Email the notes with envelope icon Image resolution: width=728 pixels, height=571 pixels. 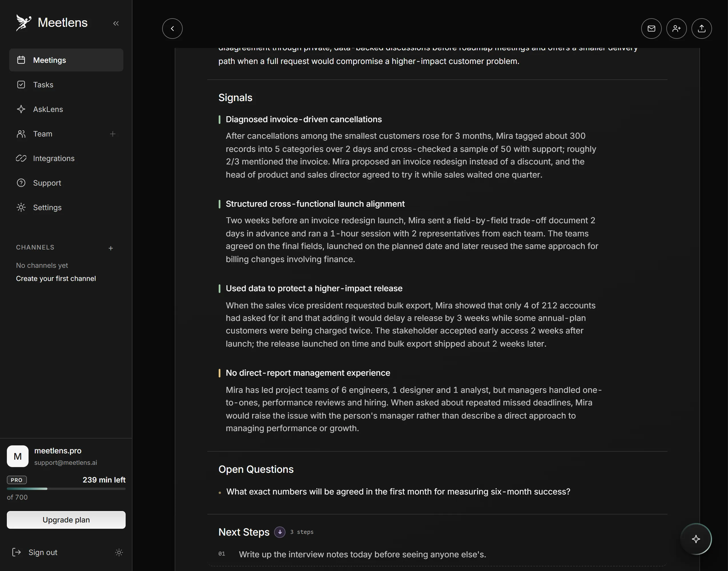(x=651, y=29)
